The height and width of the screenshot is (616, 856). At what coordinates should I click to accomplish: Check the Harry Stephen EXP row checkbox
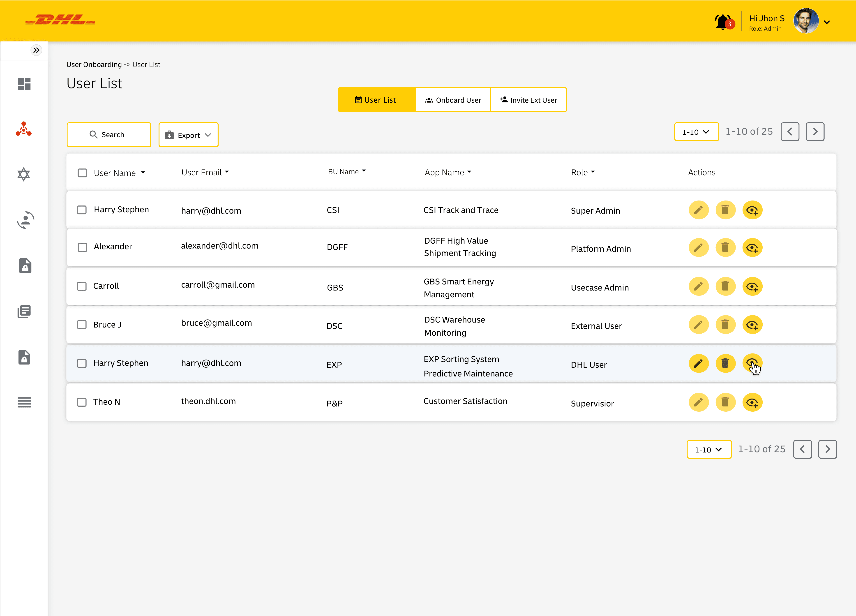tap(82, 363)
